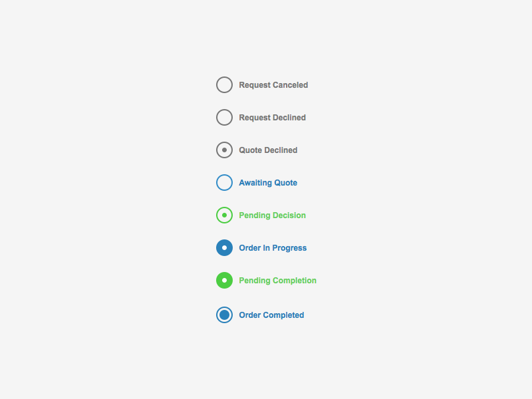The image size is (532, 399).
Task: Click the Order Completed label text
Action: (x=271, y=315)
